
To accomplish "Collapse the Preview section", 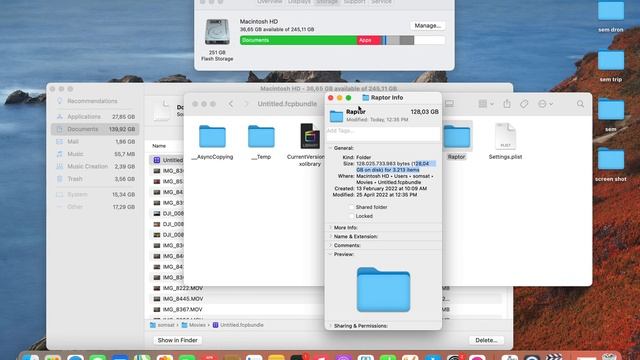I will pyautogui.click(x=331, y=254).
